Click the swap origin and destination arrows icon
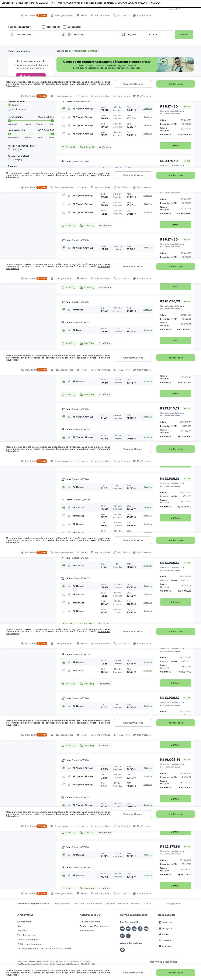 point(63,35)
